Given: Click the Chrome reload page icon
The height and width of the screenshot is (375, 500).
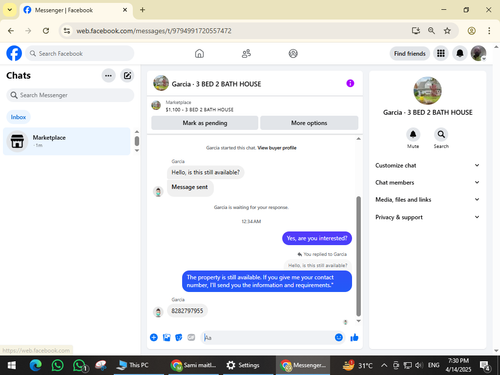Looking at the screenshot, I should [x=46, y=31].
